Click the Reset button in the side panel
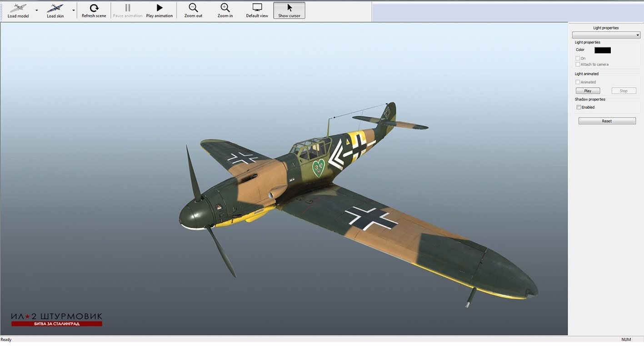This screenshot has height=349, width=644. [x=607, y=121]
